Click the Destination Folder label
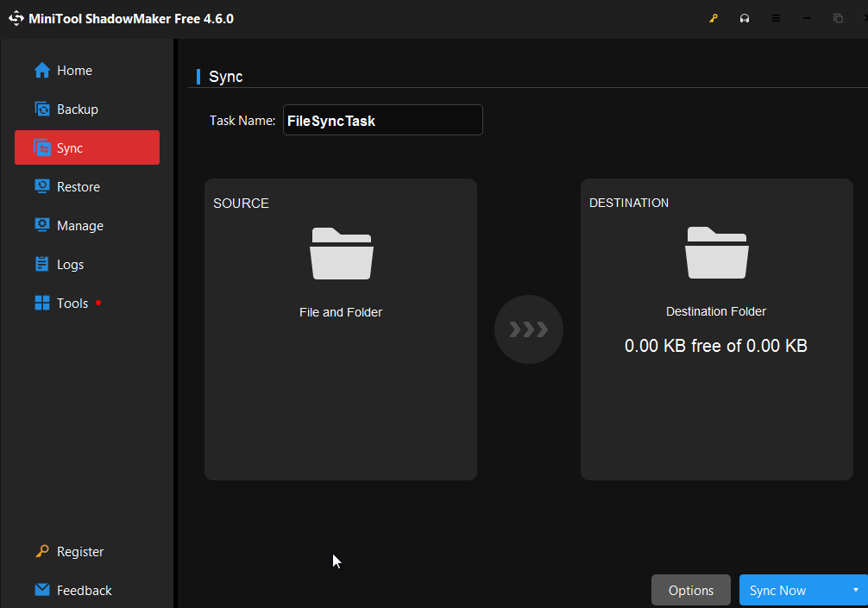868x608 pixels. pos(716,311)
